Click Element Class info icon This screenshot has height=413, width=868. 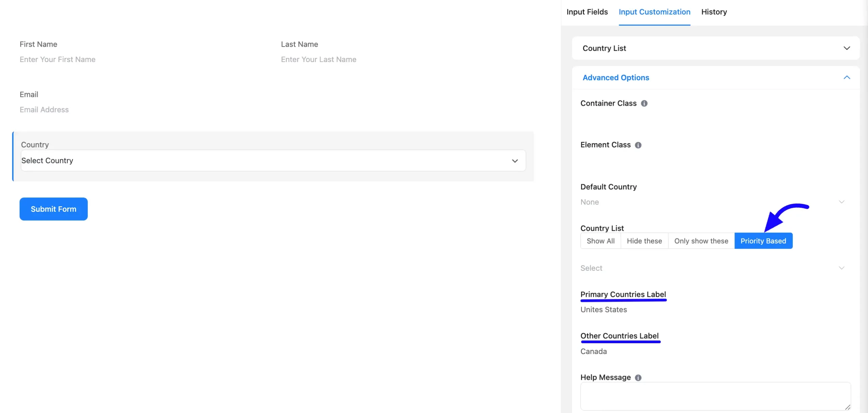point(638,145)
